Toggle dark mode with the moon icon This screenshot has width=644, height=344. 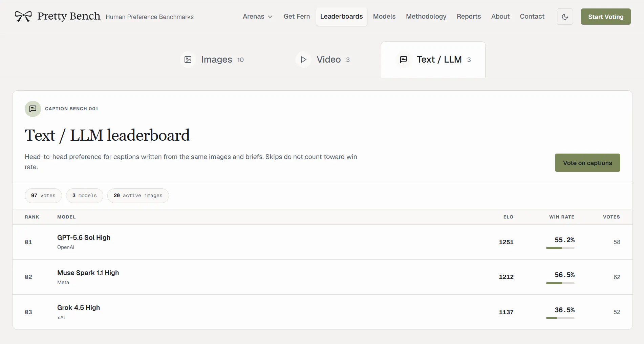pos(565,17)
